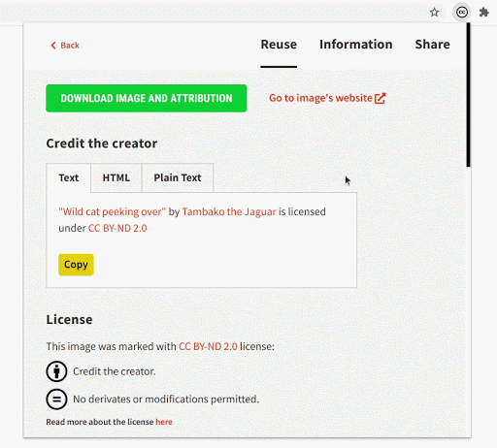The image size is (497, 448).
Task: Select the Text attribution tab
Action: [69, 177]
